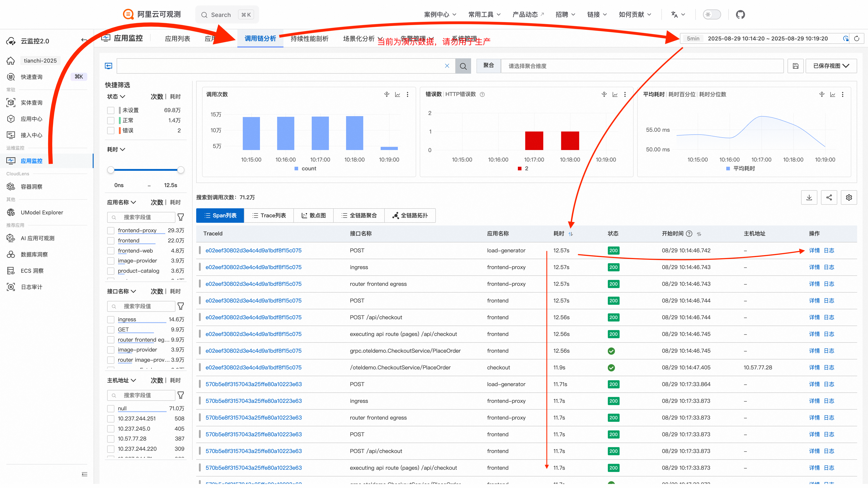The width and height of the screenshot is (868, 488).
Task: Click the share icon above the table
Action: click(x=829, y=198)
